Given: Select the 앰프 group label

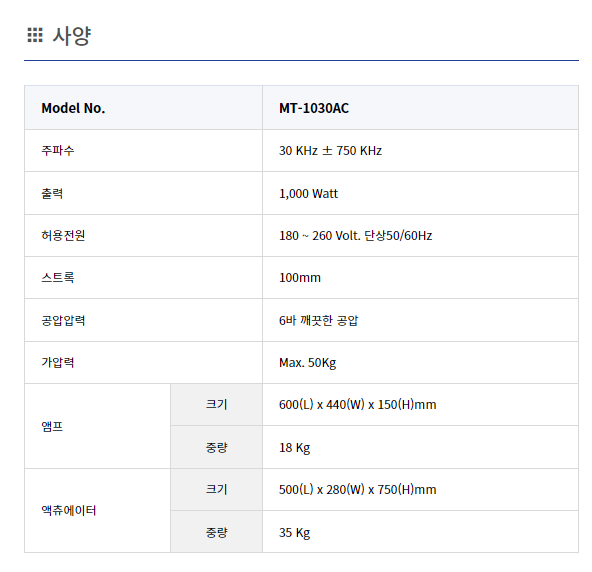Looking at the screenshot, I should (52, 426).
